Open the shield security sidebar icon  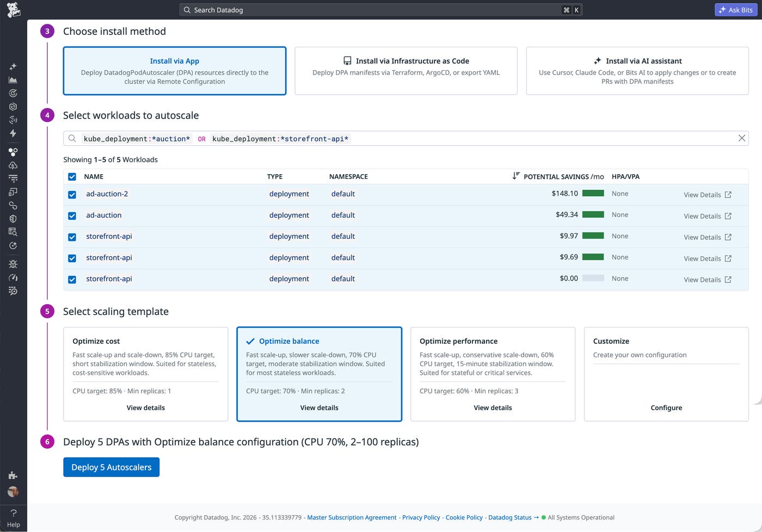[13, 219]
